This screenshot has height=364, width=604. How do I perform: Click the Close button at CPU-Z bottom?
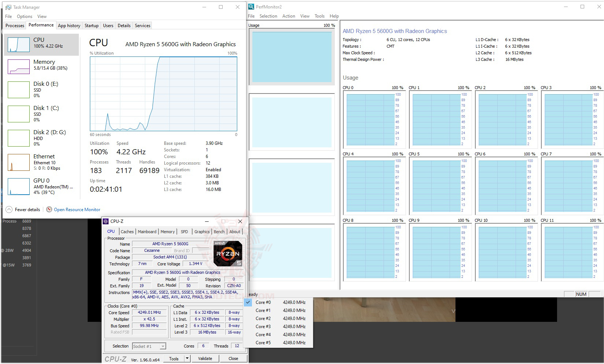point(233,359)
